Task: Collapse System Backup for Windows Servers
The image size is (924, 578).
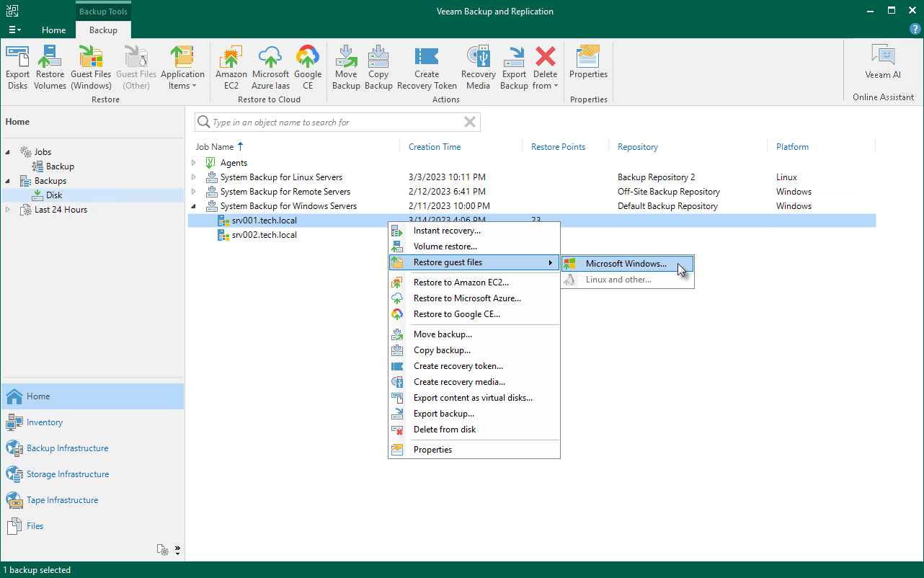Action: pyautogui.click(x=193, y=206)
